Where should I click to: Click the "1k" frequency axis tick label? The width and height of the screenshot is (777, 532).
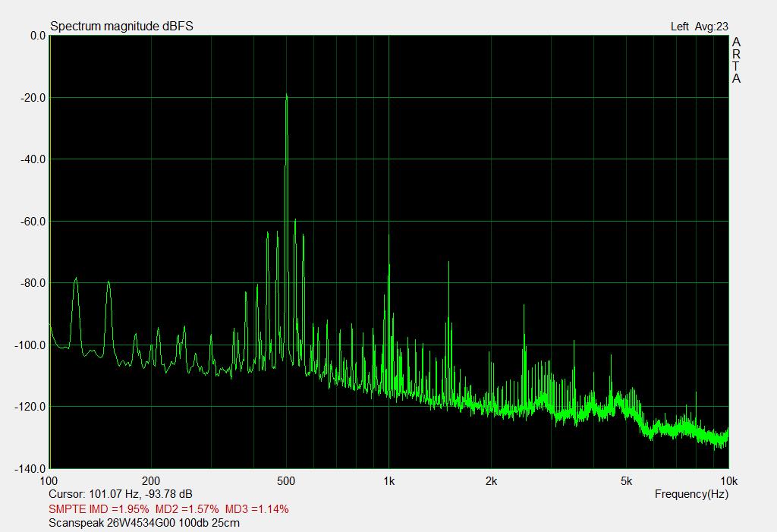point(388,481)
